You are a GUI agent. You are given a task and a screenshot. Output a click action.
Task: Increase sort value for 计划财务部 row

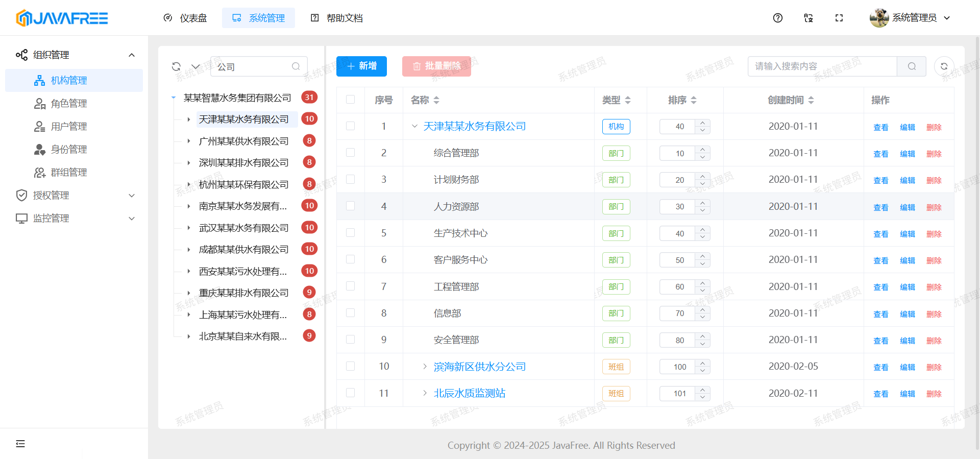[703, 176]
